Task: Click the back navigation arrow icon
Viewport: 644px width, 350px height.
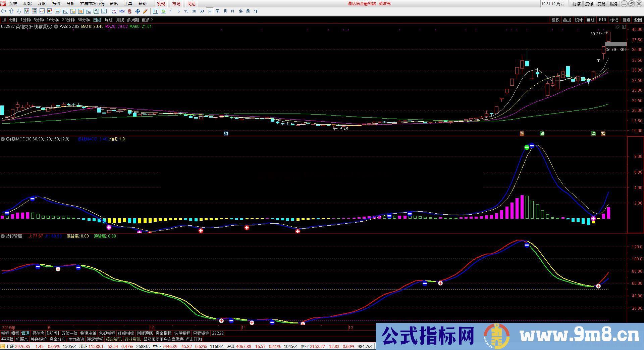Action: [4, 11]
